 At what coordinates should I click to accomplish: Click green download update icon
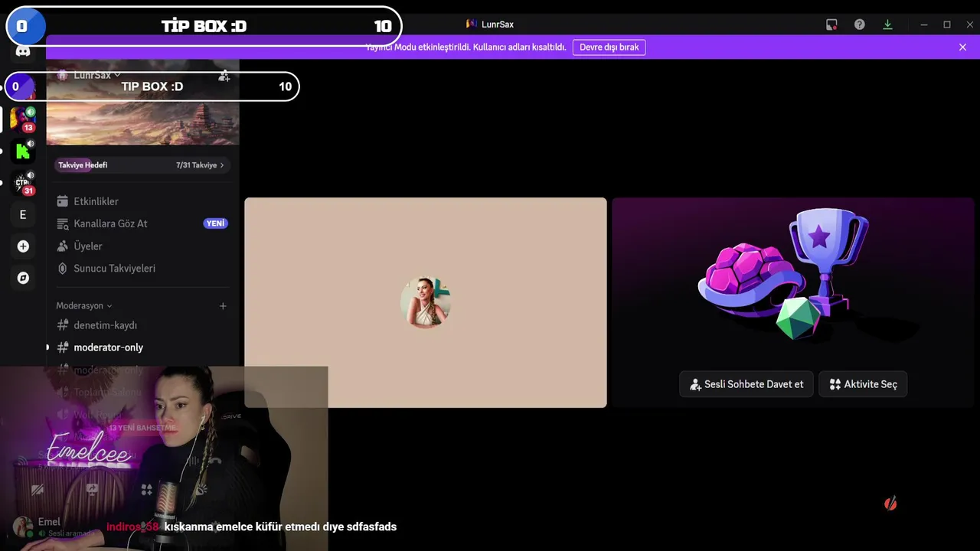click(887, 24)
